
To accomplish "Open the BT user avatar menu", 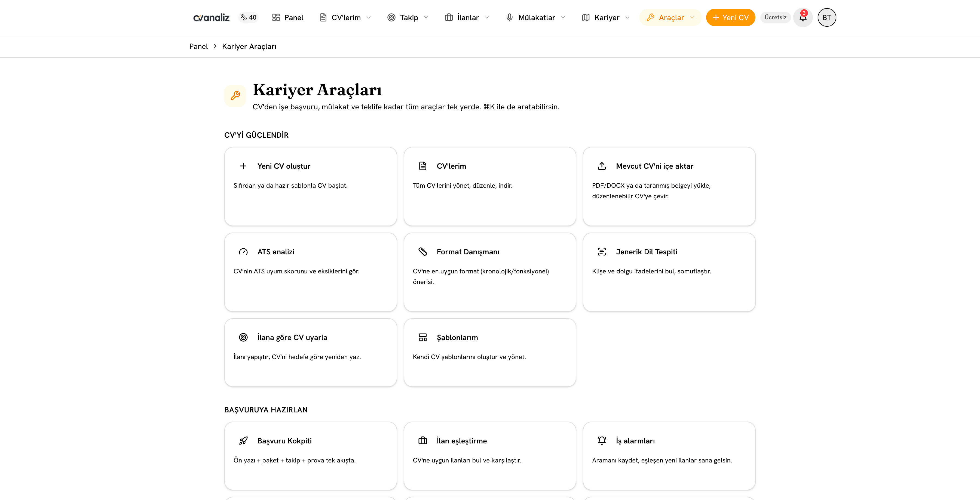I will click(x=827, y=17).
